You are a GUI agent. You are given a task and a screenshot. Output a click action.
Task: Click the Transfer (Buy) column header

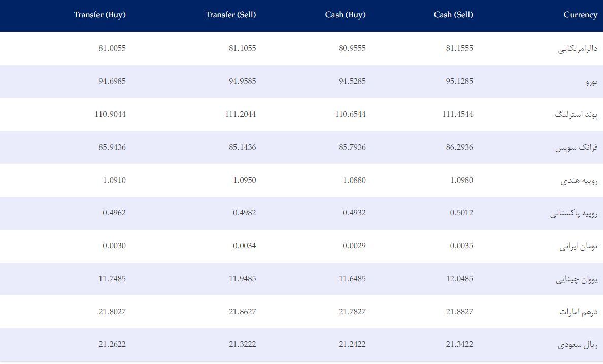[x=99, y=15]
